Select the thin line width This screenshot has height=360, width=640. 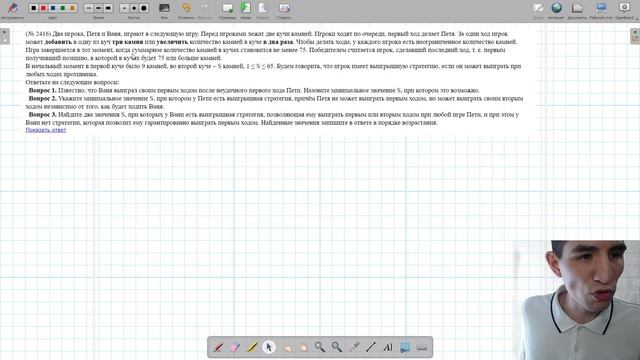tap(89, 8)
